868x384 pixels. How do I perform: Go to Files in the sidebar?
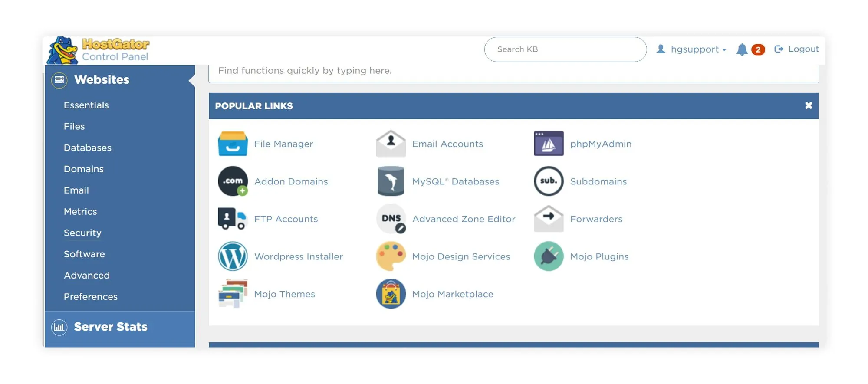74,126
